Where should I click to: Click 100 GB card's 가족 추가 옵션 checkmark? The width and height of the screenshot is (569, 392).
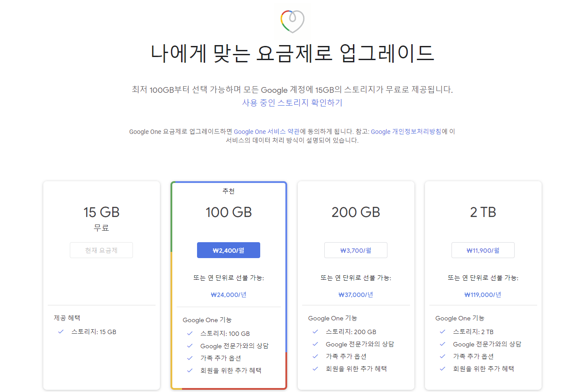pos(190,358)
